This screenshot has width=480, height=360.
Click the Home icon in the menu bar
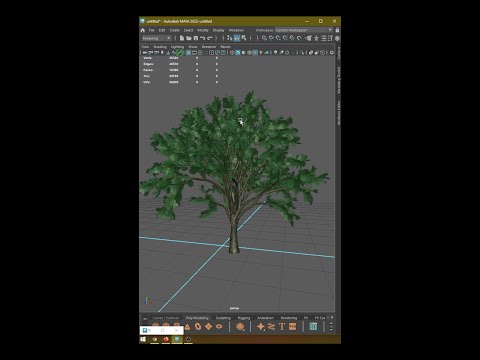point(143,30)
